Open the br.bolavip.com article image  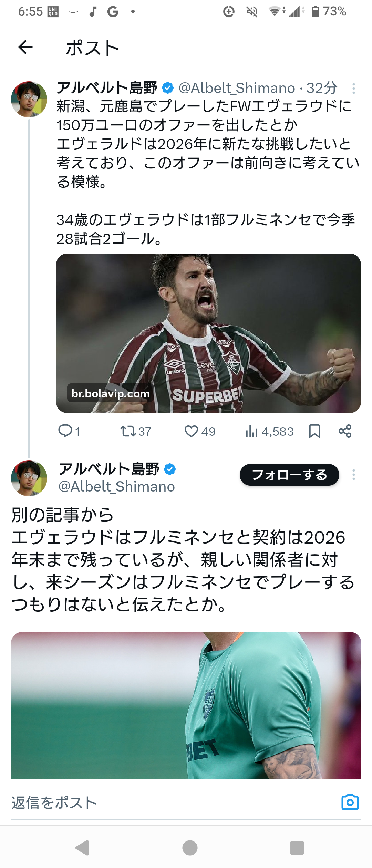click(208, 333)
